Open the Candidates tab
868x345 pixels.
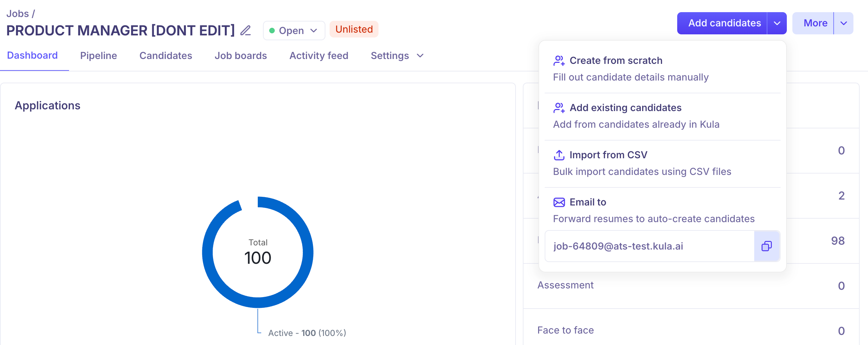click(166, 56)
